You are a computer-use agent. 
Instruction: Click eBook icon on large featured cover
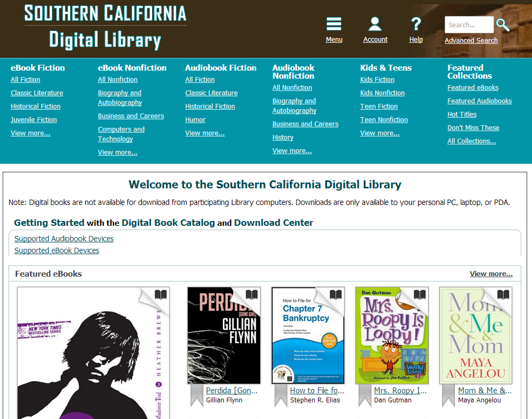[161, 294]
